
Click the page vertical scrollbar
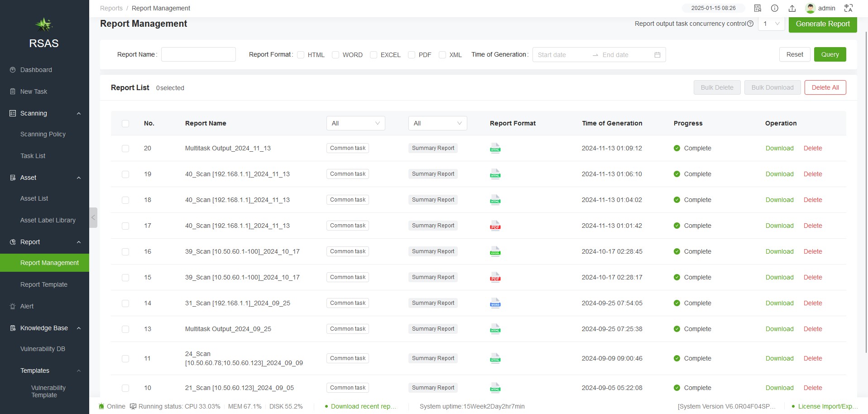click(866, 190)
